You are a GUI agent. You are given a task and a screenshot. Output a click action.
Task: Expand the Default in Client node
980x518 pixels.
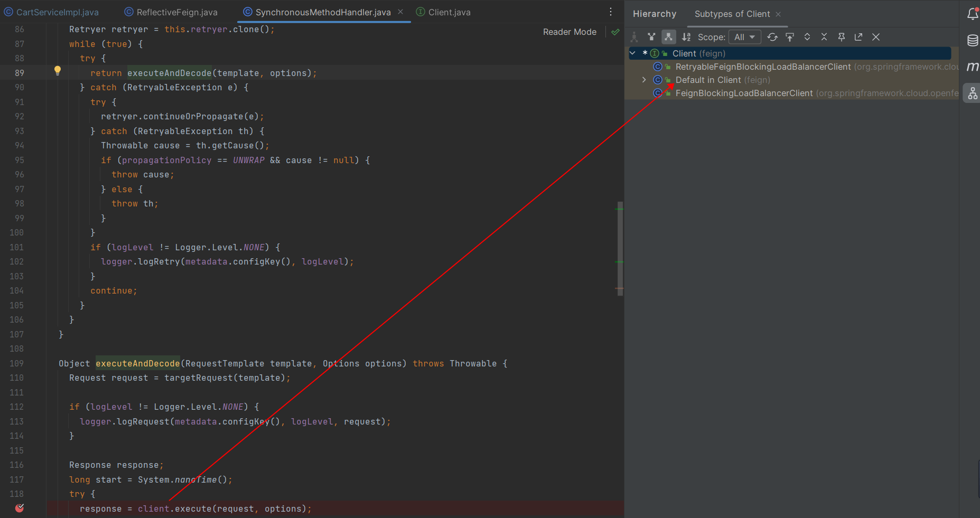644,80
